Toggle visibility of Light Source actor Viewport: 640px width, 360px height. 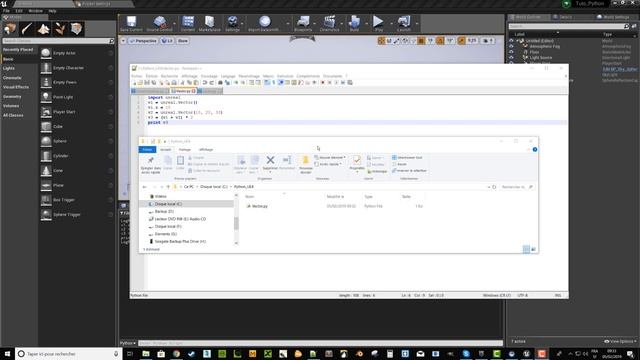pos(511,58)
